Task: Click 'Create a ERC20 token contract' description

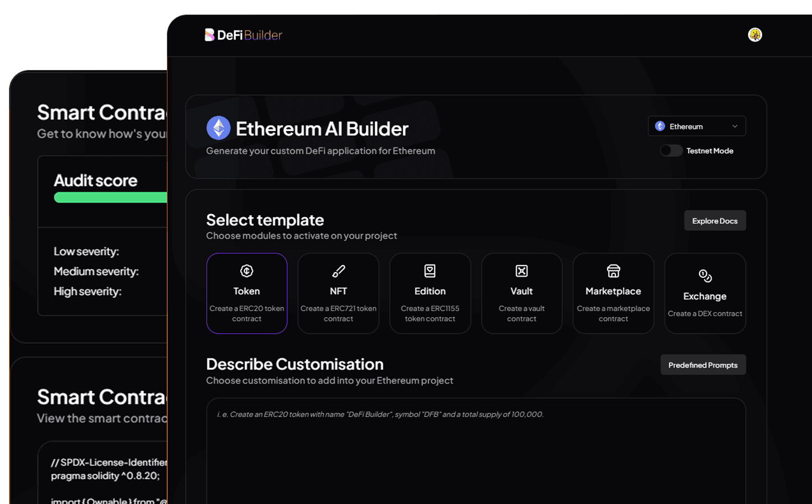Action: [x=247, y=314]
